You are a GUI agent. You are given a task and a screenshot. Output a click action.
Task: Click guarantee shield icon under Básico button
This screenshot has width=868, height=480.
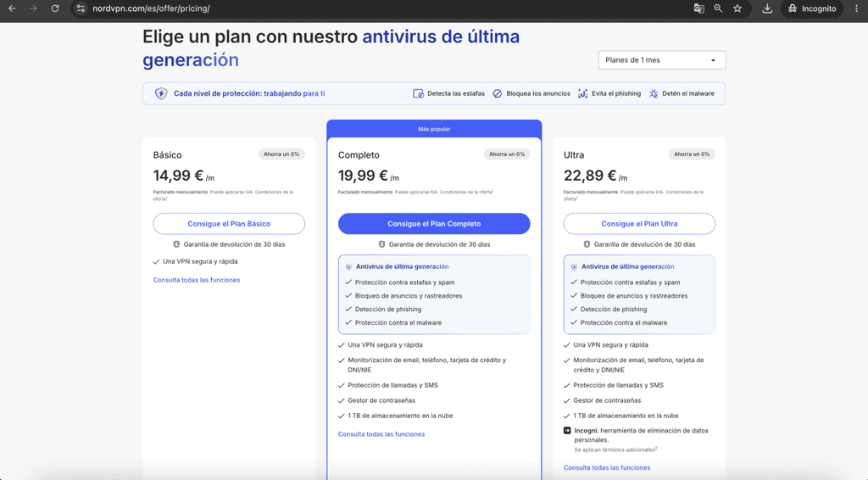pos(176,244)
